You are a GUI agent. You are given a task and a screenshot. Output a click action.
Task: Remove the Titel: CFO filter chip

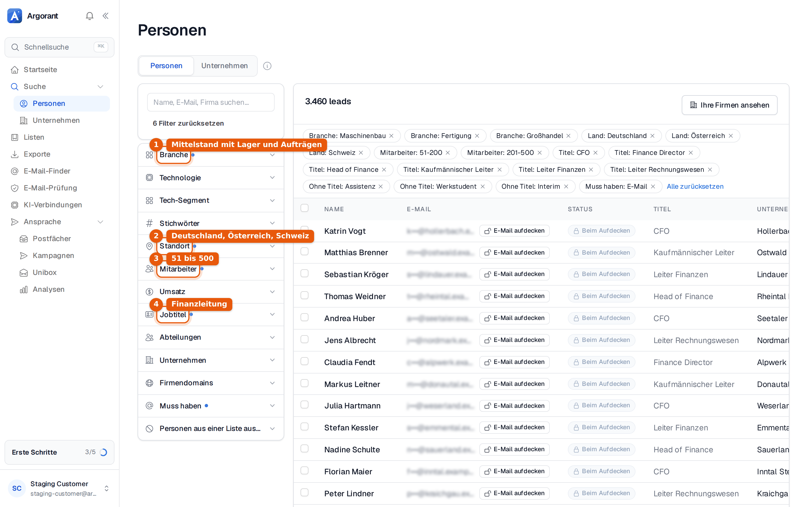coord(595,153)
